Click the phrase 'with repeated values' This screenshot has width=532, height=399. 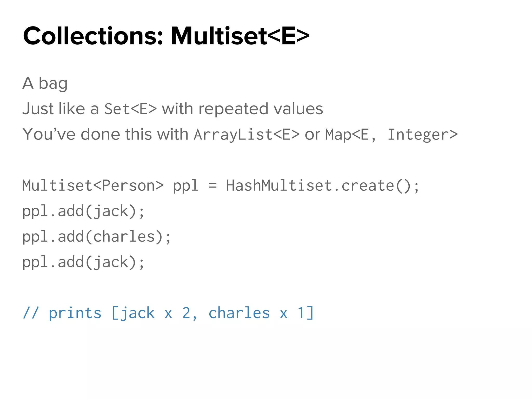click(x=242, y=109)
